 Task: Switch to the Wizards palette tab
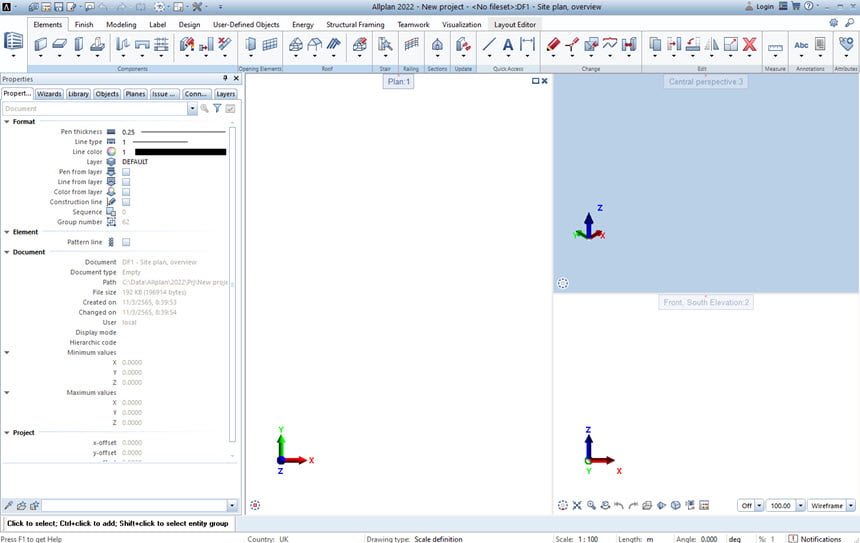pos(49,94)
